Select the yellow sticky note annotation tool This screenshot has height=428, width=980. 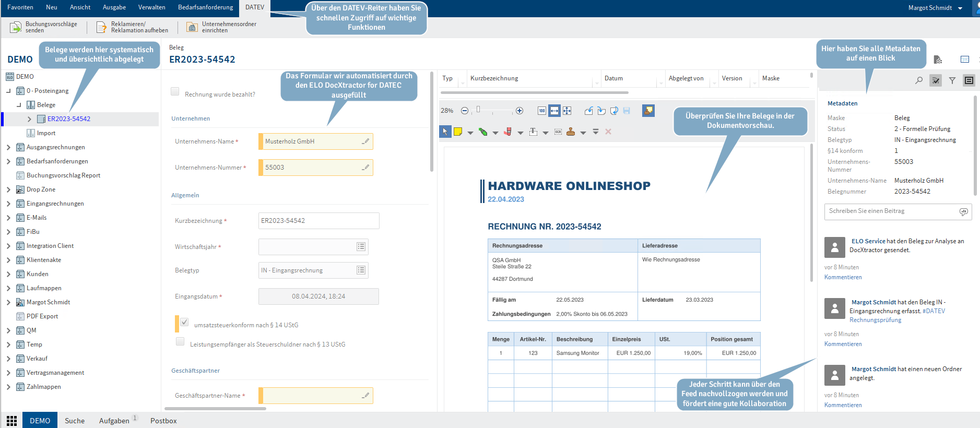point(458,132)
